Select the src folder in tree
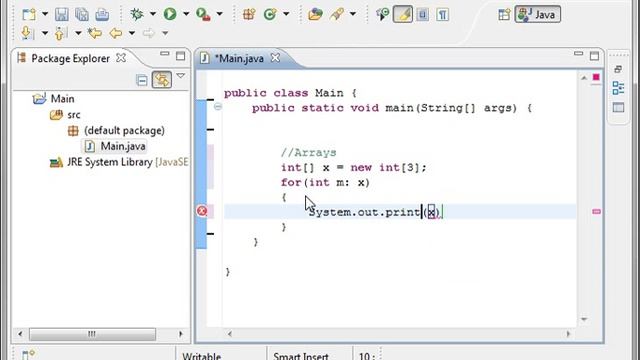This screenshot has width=640, height=360. coord(73,115)
